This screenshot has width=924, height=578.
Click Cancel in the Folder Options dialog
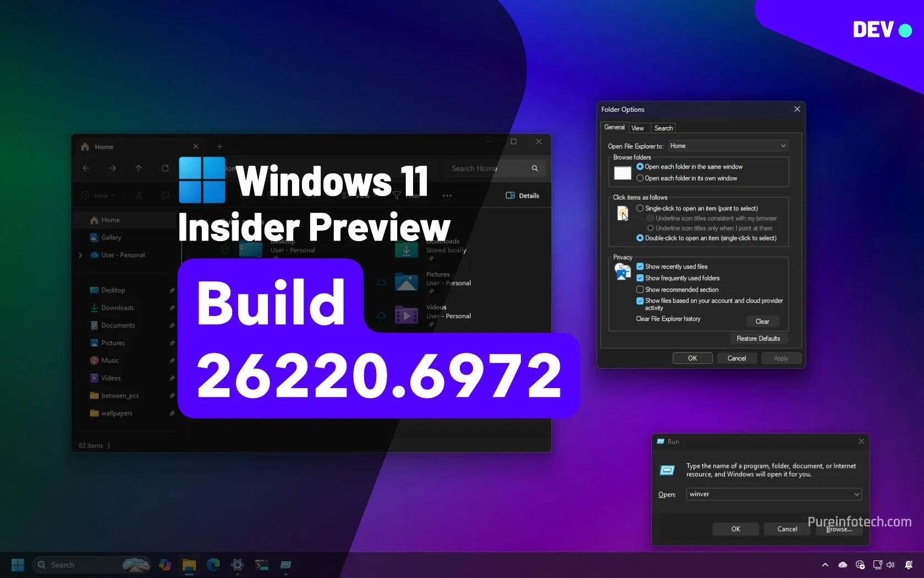tap(737, 358)
